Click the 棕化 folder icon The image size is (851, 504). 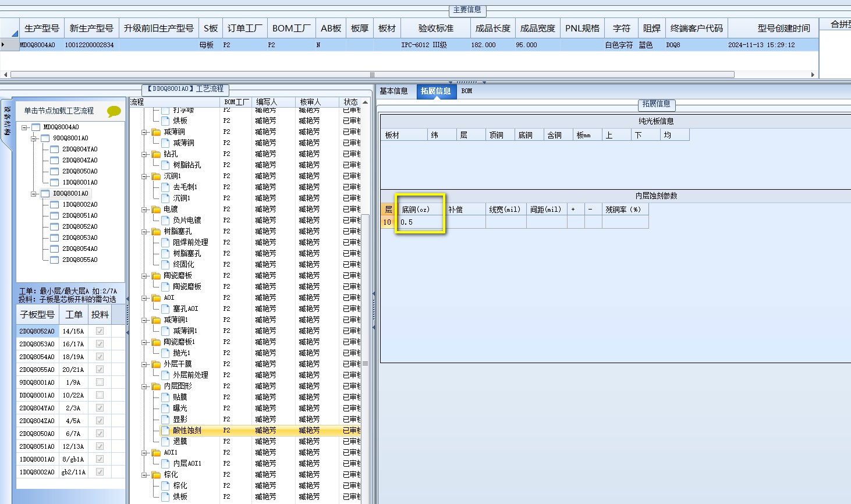pos(156,475)
